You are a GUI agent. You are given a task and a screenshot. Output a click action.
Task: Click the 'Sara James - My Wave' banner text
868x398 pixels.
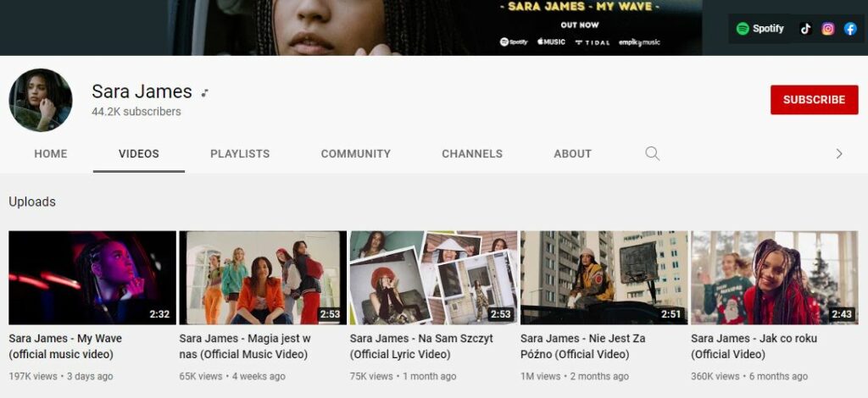(580, 7)
